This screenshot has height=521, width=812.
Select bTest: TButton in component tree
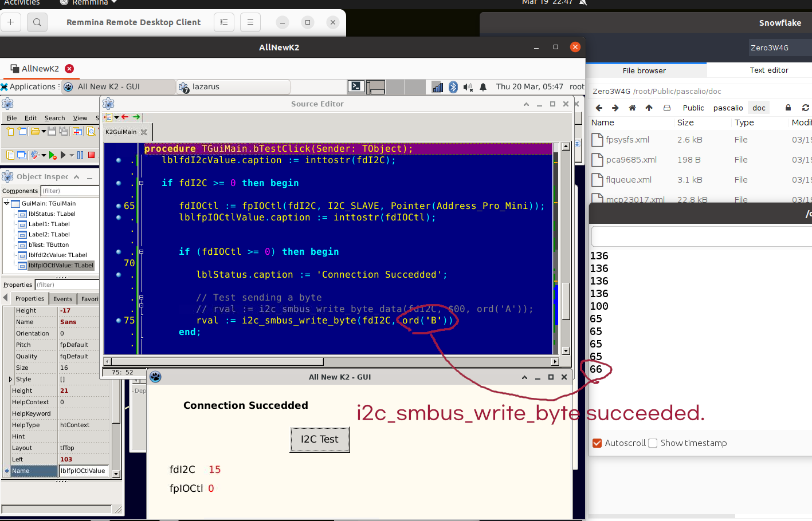[x=49, y=244]
